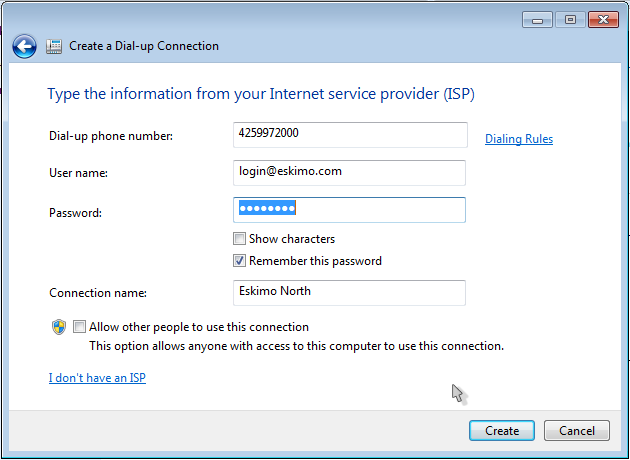Image resolution: width=630 pixels, height=460 pixels.
Task: Click into the User name field
Action: (349, 173)
